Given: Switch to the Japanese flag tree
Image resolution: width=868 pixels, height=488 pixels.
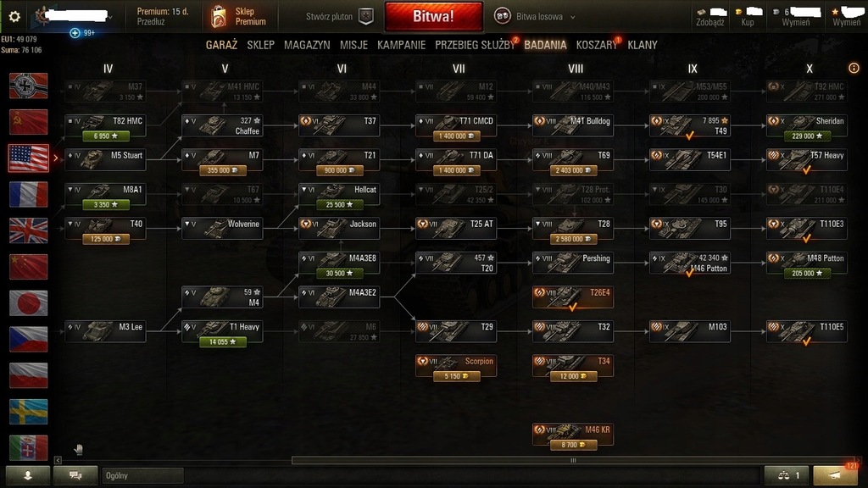Looking at the screenshot, I should (28, 303).
